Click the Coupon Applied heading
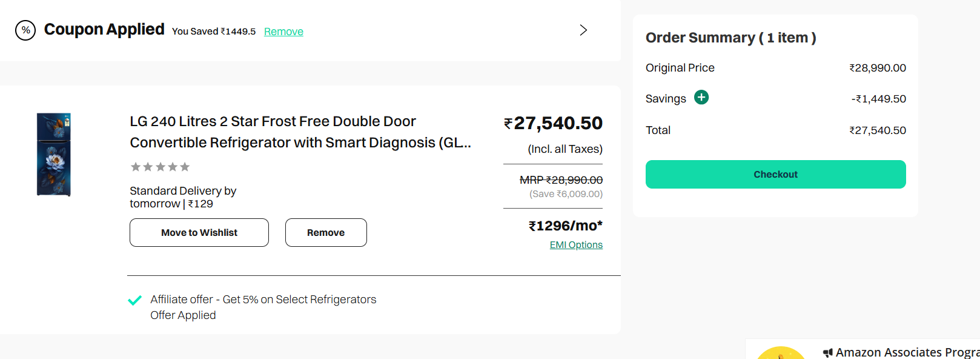Viewport: 980px width, 359px height. pos(104,30)
